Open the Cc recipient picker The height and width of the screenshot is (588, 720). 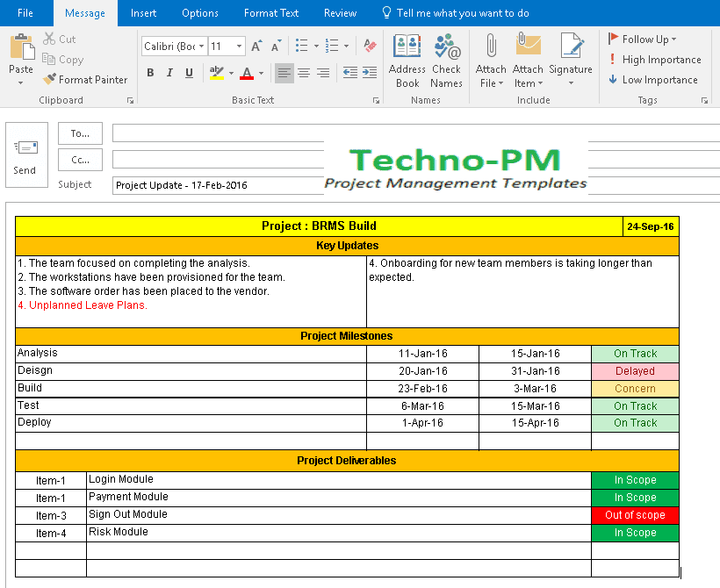click(x=80, y=160)
